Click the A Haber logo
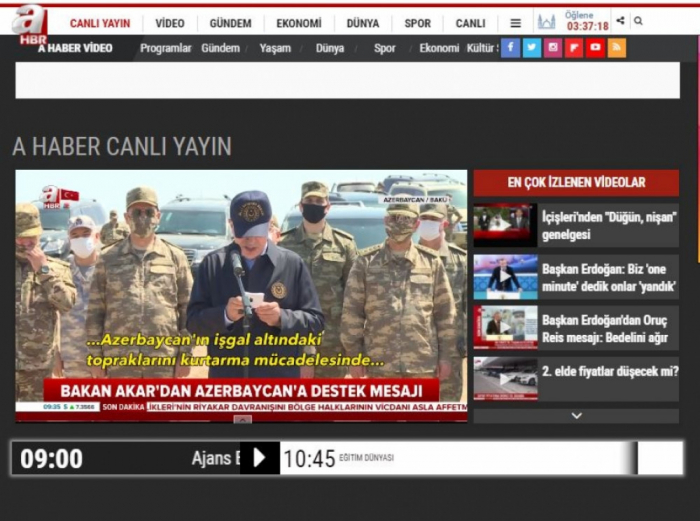The image size is (700, 521). coord(30,24)
